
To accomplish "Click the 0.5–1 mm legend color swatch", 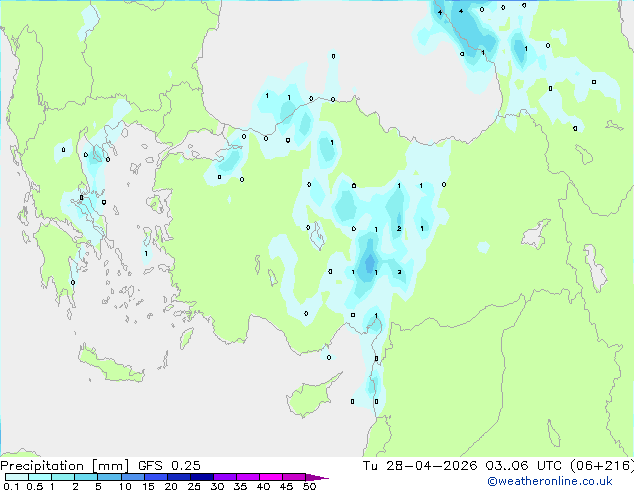I will (40, 477).
